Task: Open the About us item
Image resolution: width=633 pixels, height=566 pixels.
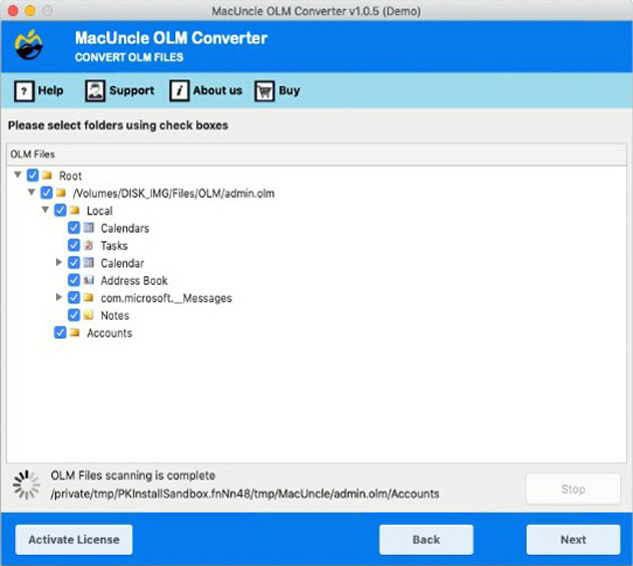Action: [206, 91]
